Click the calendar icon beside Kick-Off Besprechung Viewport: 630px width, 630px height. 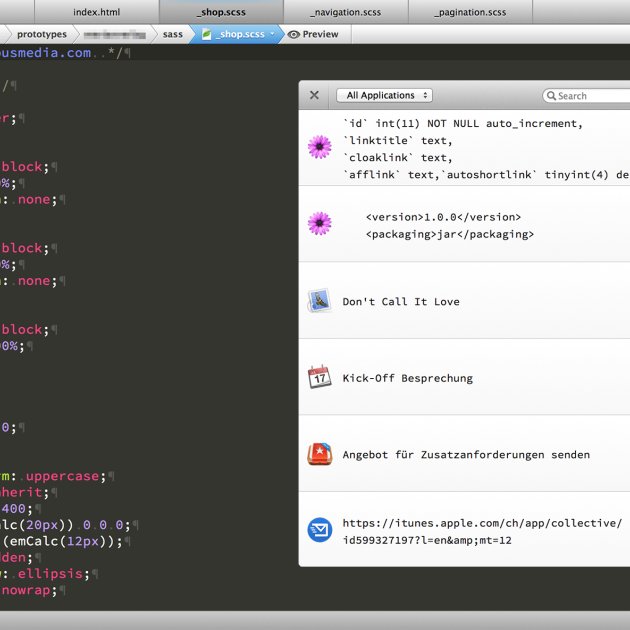pos(319,377)
